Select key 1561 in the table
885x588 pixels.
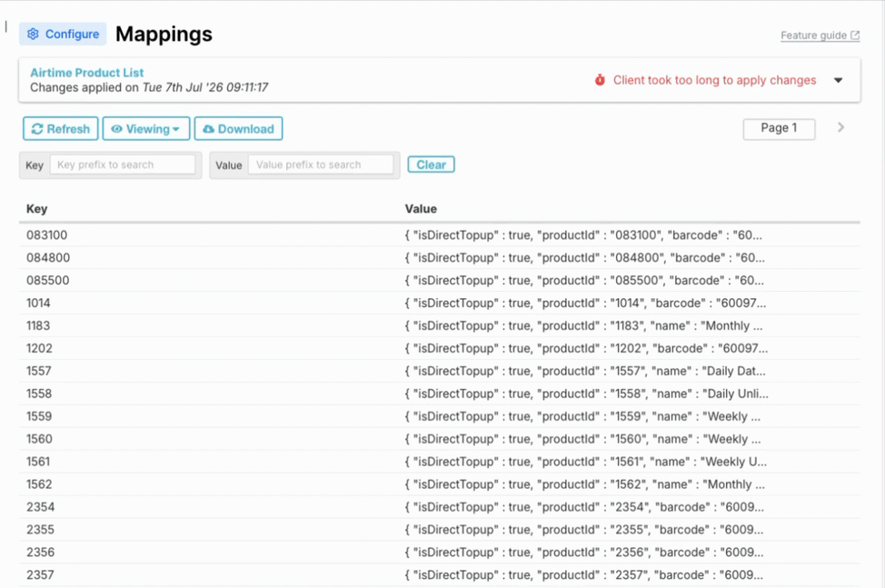[38, 462]
